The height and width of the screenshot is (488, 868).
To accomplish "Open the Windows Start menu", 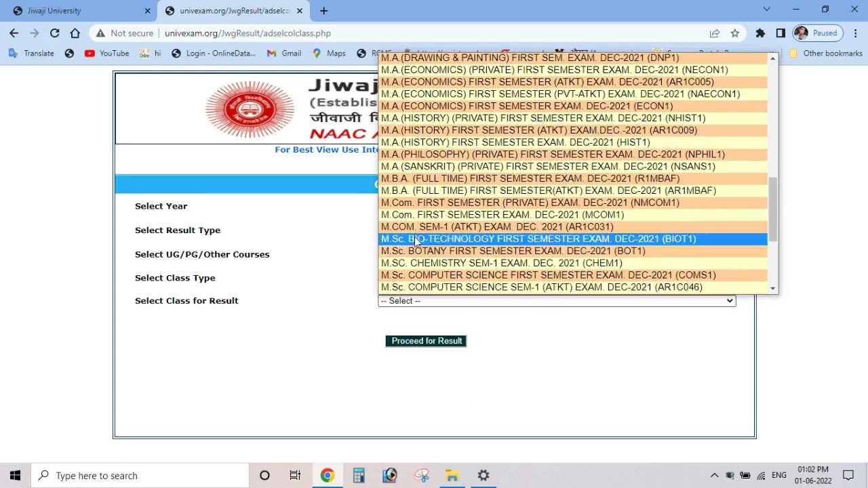I will 15,475.
